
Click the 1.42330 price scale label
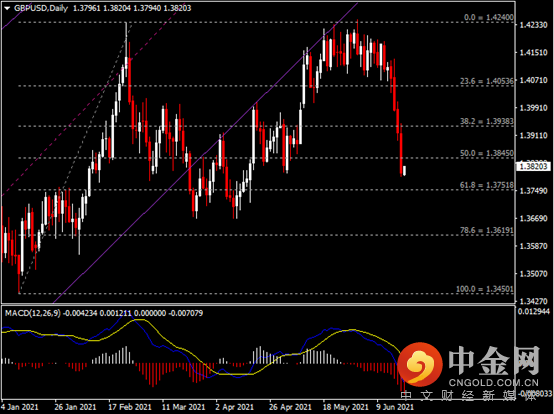coord(534,25)
